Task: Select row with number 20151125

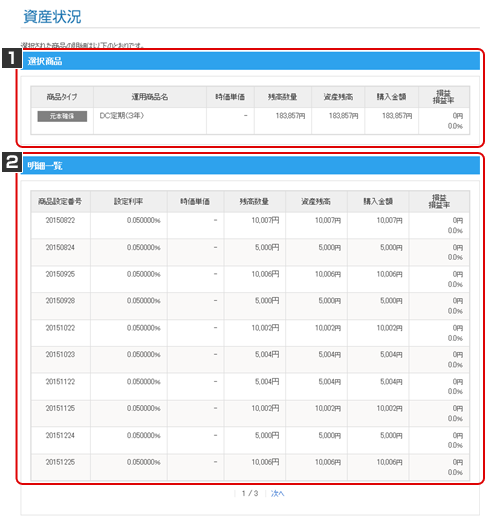Action: tap(250, 413)
